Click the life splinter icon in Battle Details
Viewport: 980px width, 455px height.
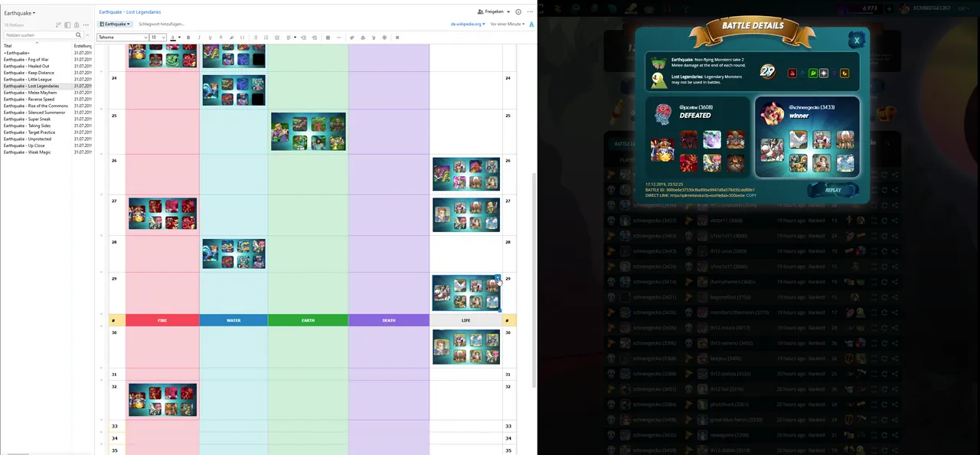click(x=824, y=74)
